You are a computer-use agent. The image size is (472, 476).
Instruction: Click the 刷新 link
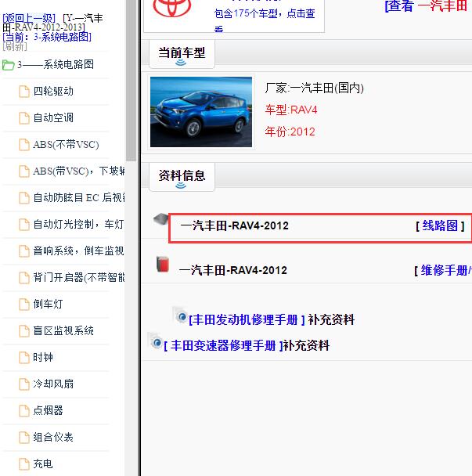[15, 46]
